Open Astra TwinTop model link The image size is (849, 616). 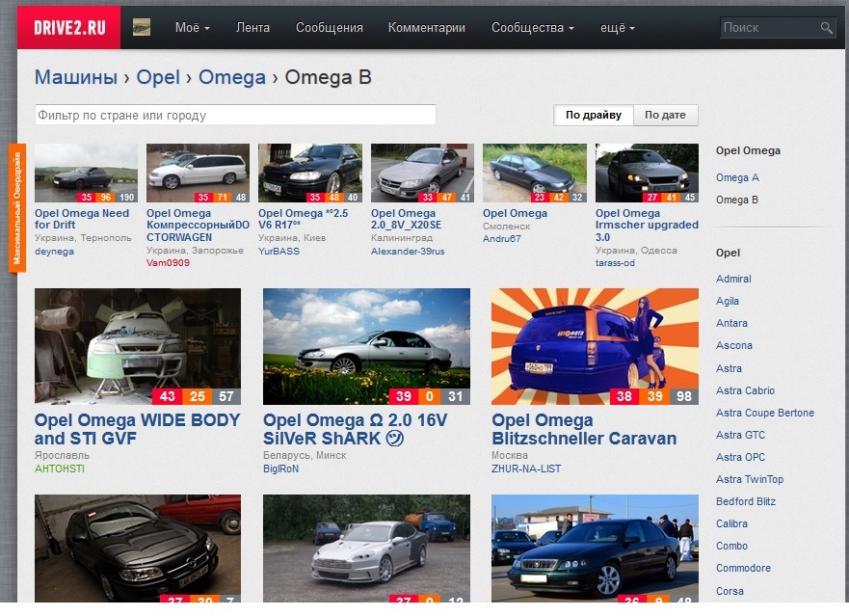[x=750, y=479]
